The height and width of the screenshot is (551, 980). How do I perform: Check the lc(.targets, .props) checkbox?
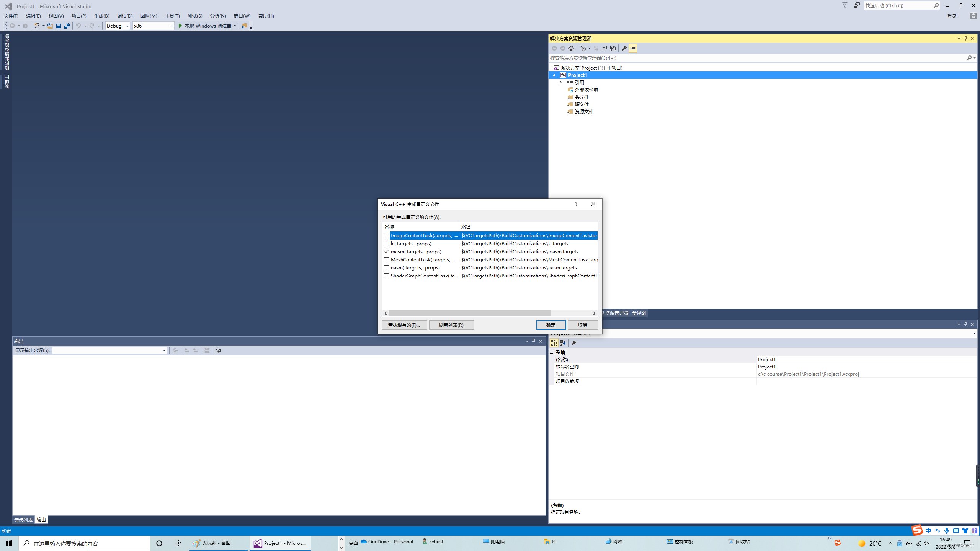pos(386,244)
